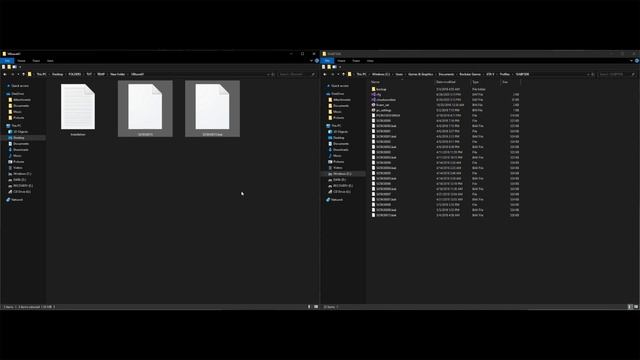Open CD Drive (G:) in left window sidebar

click(x=19, y=192)
